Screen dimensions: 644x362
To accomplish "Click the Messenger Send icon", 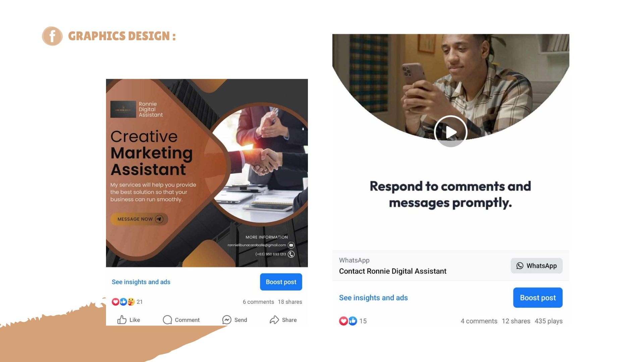I will pos(227,320).
